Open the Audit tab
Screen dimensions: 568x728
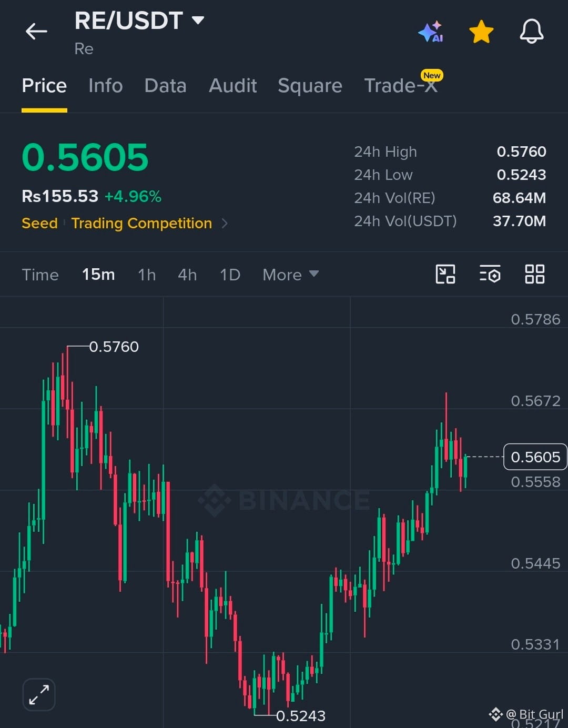(232, 85)
